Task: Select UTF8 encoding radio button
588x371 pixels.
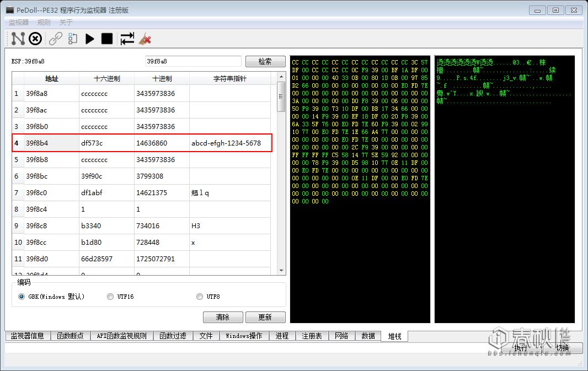Action: [200, 297]
